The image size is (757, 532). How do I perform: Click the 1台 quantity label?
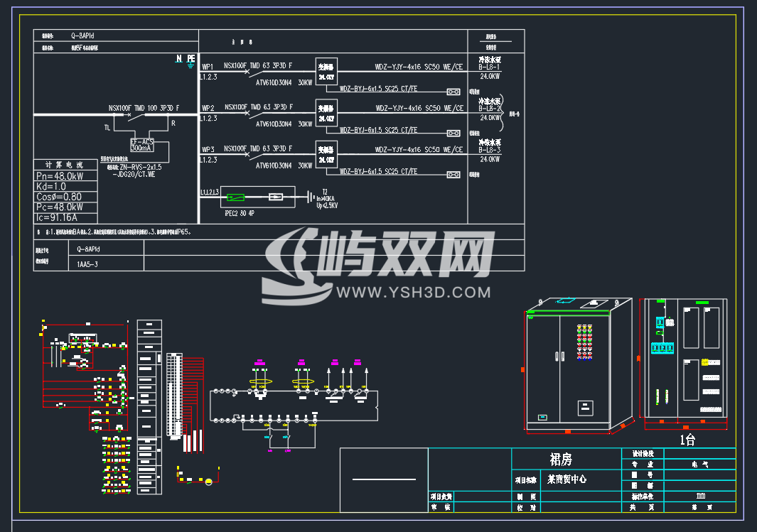pyautogui.click(x=687, y=440)
